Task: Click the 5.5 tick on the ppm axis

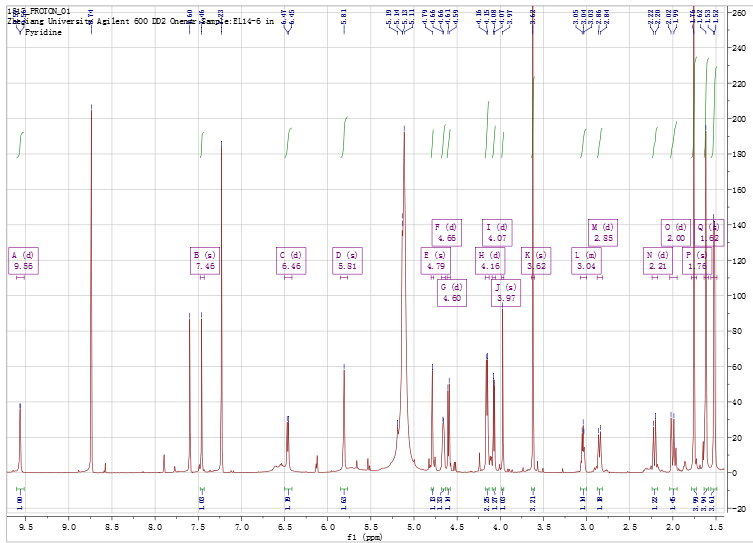Action: (371, 527)
